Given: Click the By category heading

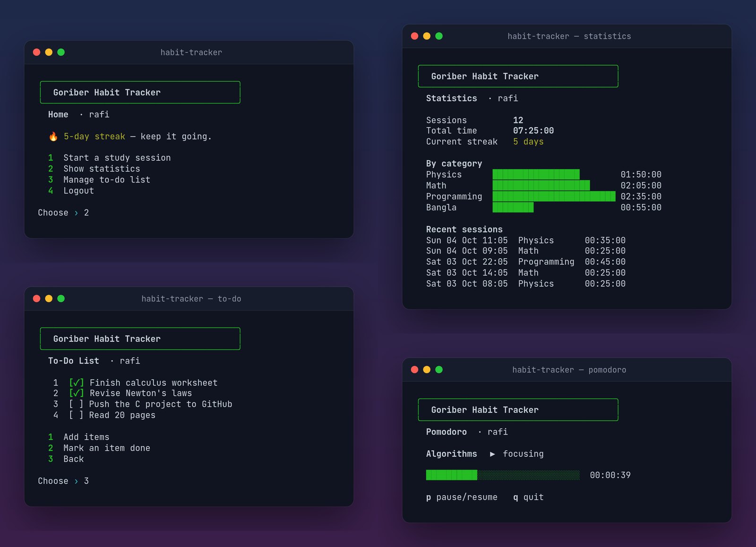Looking at the screenshot, I should pyautogui.click(x=454, y=164).
